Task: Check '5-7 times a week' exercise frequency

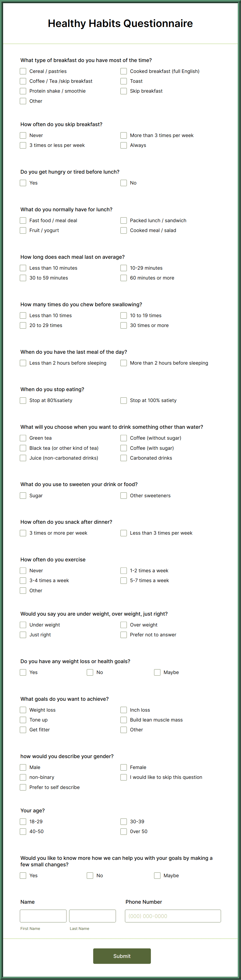Action: click(124, 580)
